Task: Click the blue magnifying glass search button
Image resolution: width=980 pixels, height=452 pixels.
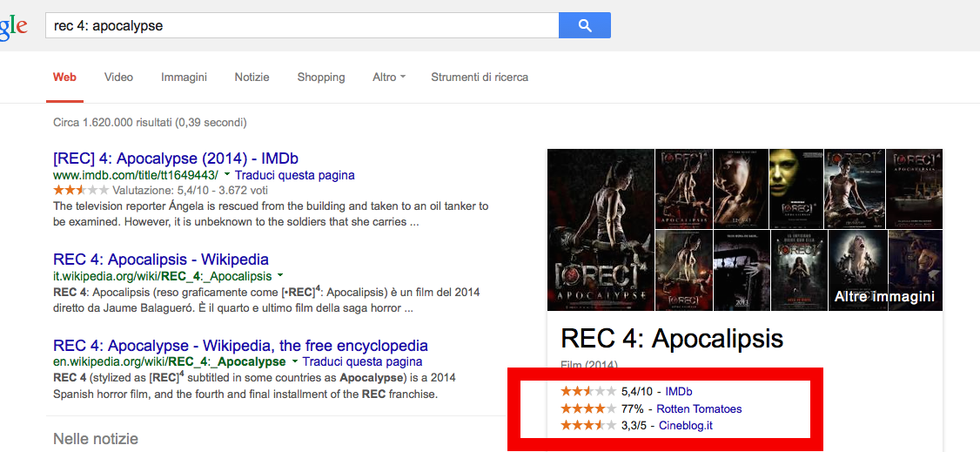Action: point(584,25)
